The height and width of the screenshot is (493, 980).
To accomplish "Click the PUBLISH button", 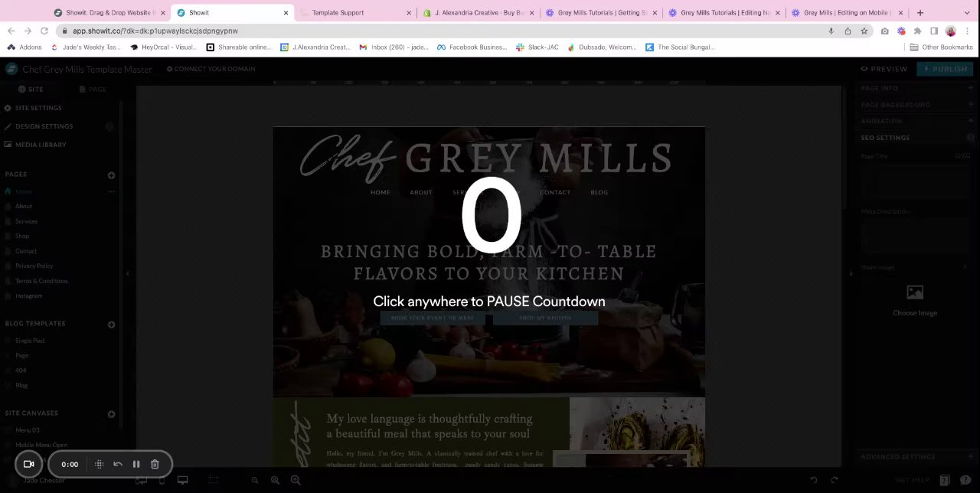I will (945, 69).
